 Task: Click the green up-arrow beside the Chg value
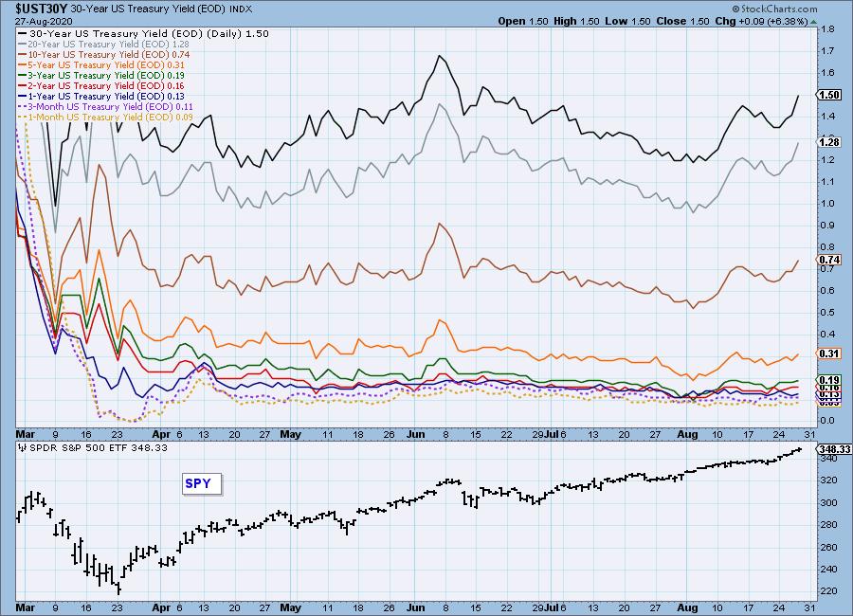pyautogui.click(x=814, y=22)
